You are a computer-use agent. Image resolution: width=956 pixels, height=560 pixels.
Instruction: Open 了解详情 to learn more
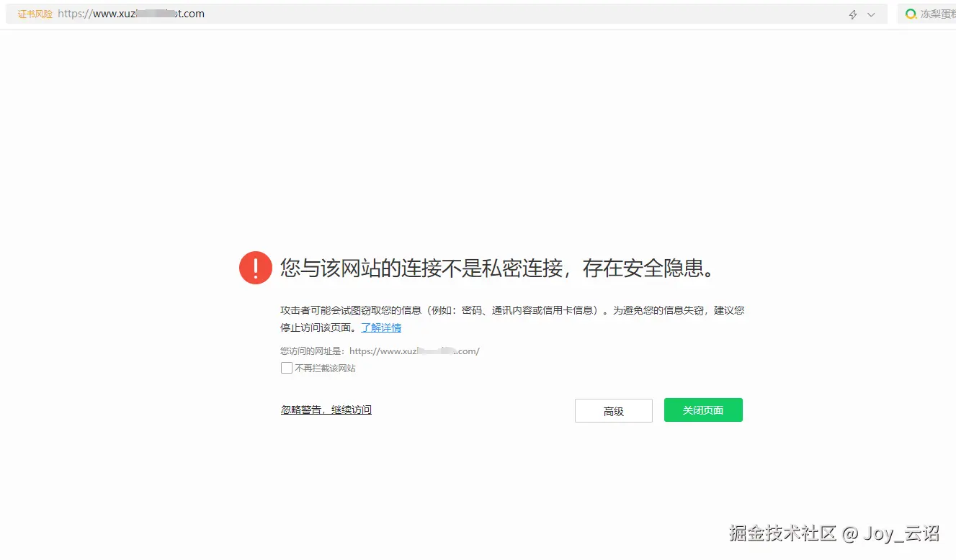[x=381, y=328]
